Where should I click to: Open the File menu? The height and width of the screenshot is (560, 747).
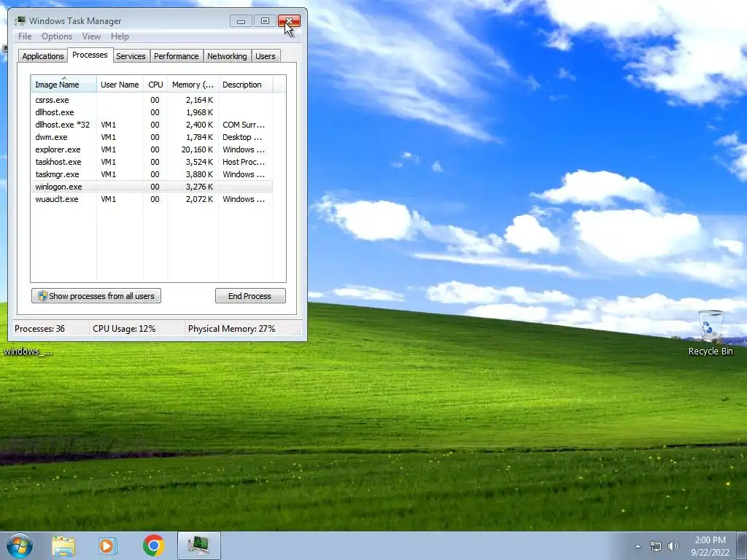coord(25,36)
